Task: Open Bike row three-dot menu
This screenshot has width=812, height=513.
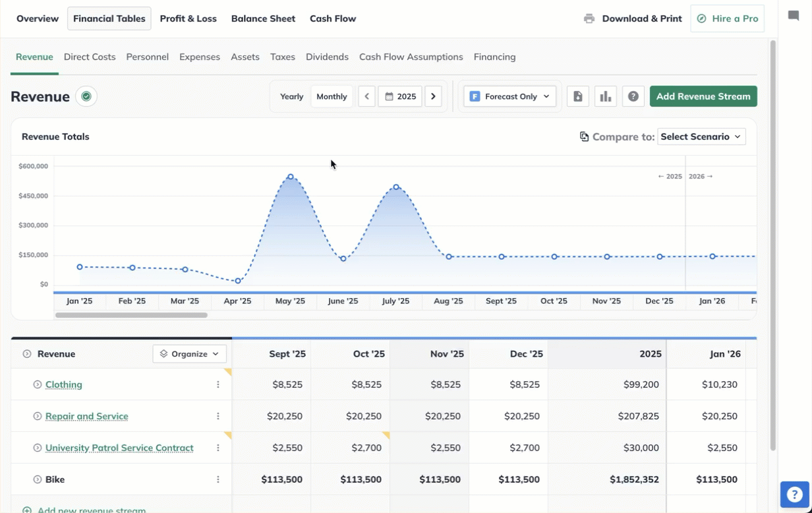Action: 218,479
